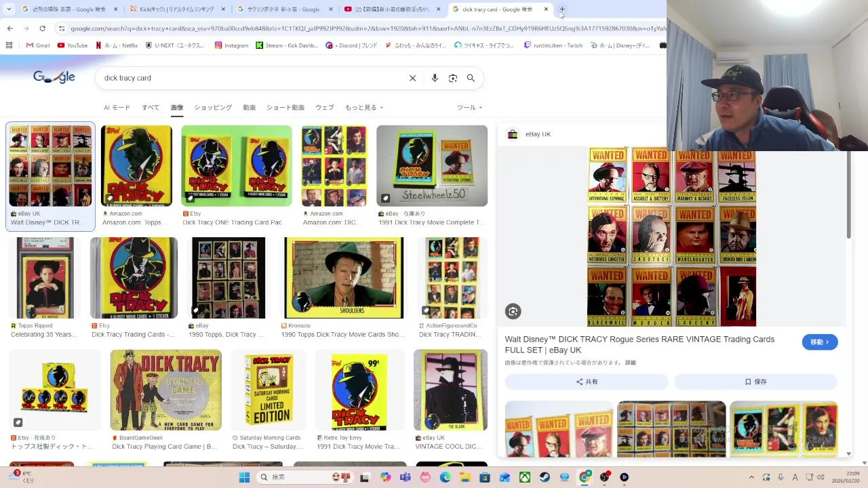Click the Google logo
This screenshot has width=868, height=488.
pos(54,77)
